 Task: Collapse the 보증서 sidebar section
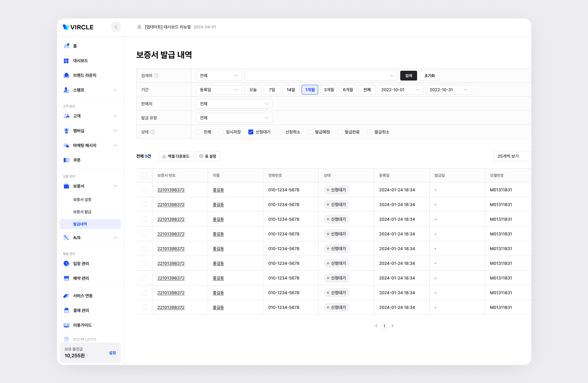pos(115,186)
